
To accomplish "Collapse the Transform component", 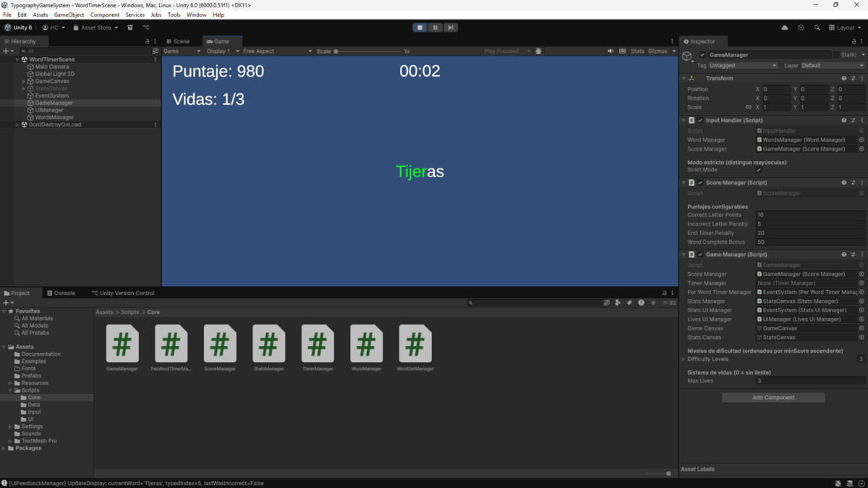I will (x=684, y=78).
